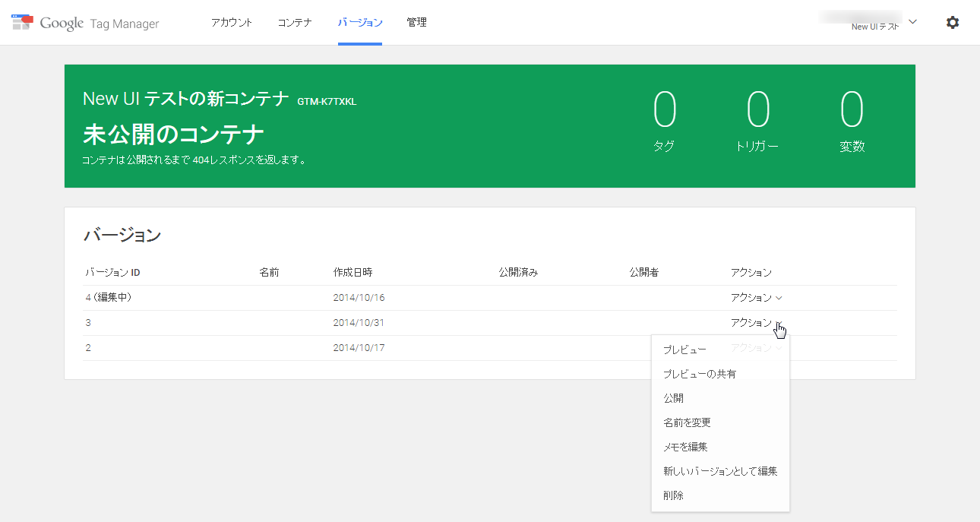
Task: Open version 3 link
Action: 88,323
